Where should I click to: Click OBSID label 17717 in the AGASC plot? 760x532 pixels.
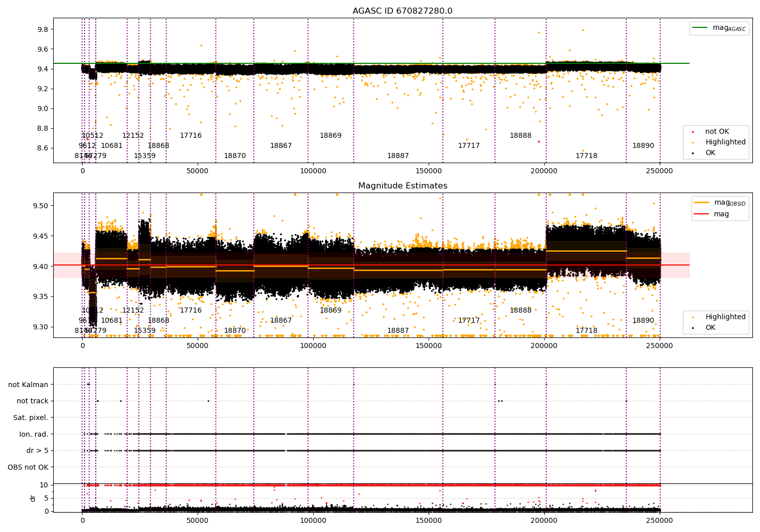tap(469, 146)
